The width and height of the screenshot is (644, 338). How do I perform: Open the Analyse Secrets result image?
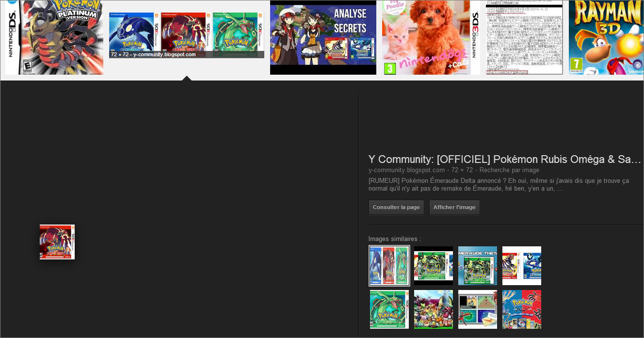[323, 37]
